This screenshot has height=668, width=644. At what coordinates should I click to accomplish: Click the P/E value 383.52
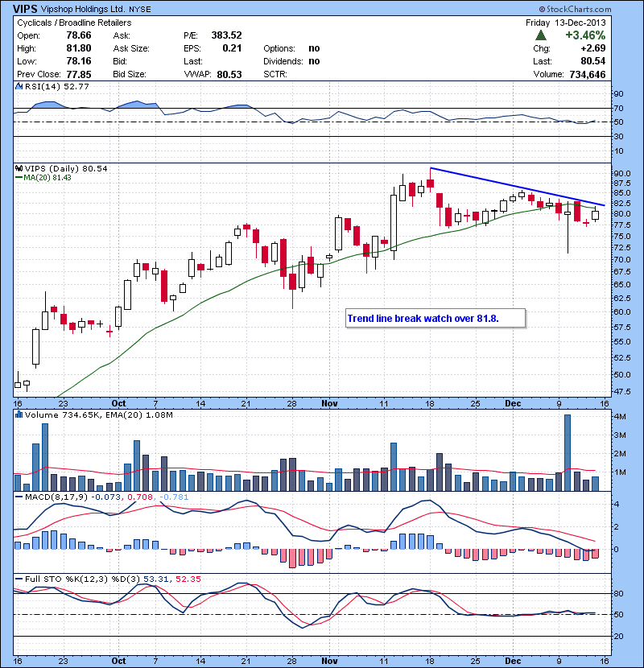point(226,35)
